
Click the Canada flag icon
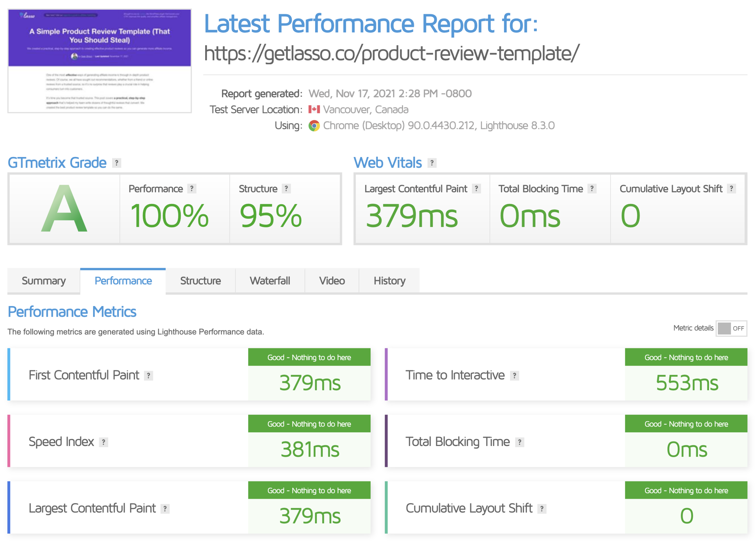(314, 109)
